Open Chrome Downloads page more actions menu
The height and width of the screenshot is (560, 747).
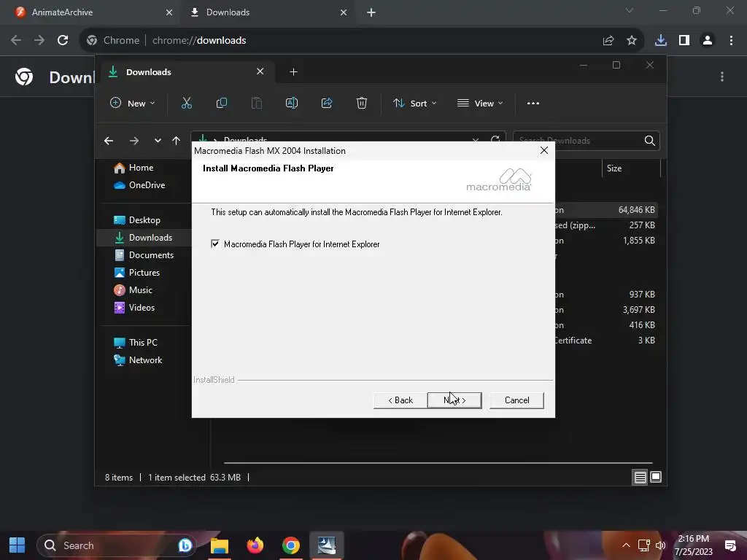pyautogui.click(x=722, y=77)
